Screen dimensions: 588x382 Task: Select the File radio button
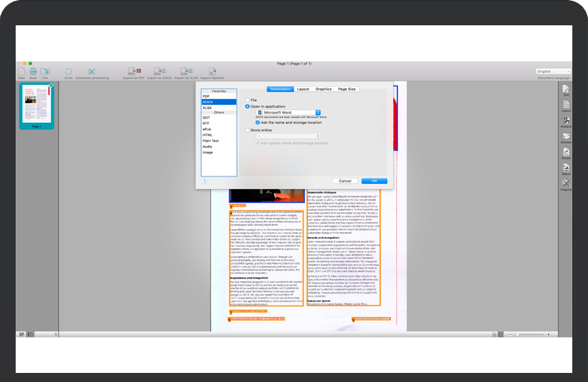(247, 100)
